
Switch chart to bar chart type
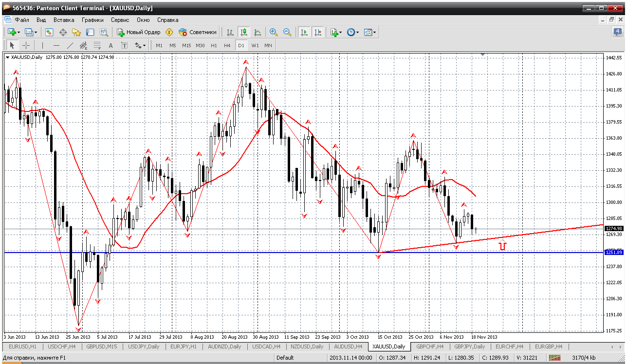[x=230, y=32]
